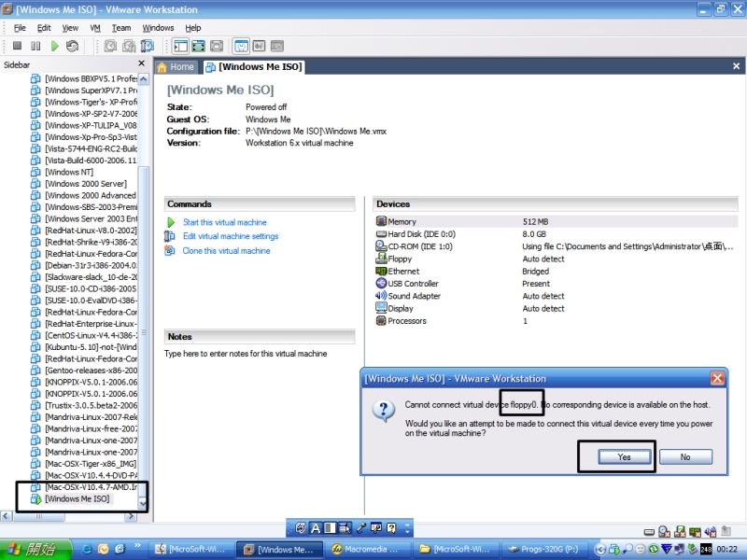Click the green Power On play icon
This screenshot has height=560, width=747.
[x=54, y=46]
